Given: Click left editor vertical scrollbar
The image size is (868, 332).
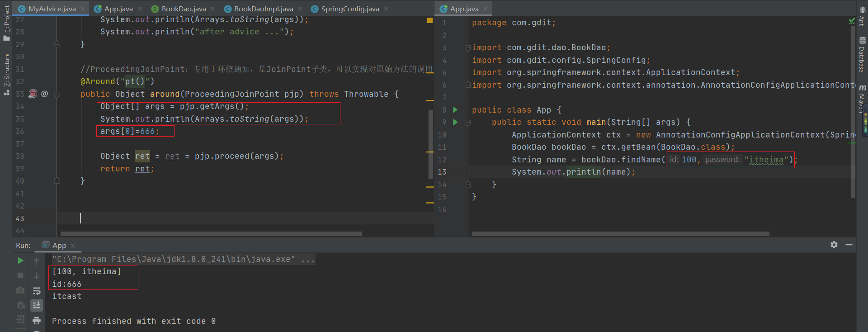Looking at the screenshot, I should [431, 144].
